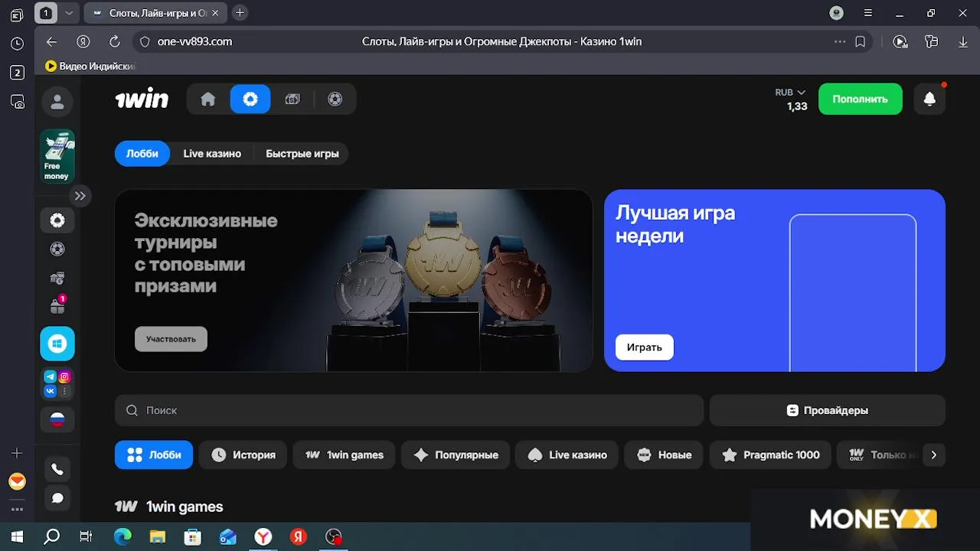Open the sidebar gift bonuses icon
Viewport: 980px width, 551px height.
point(57,306)
